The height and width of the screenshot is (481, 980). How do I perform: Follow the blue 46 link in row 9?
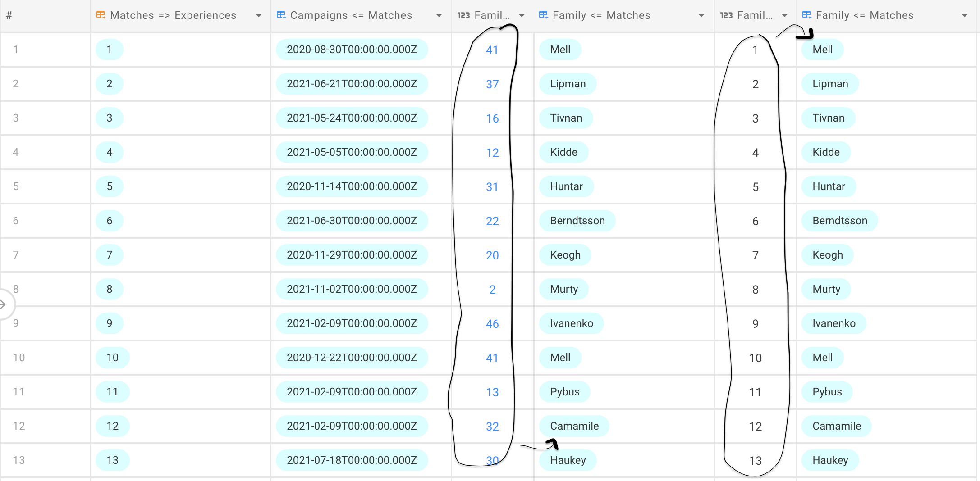(492, 324)
